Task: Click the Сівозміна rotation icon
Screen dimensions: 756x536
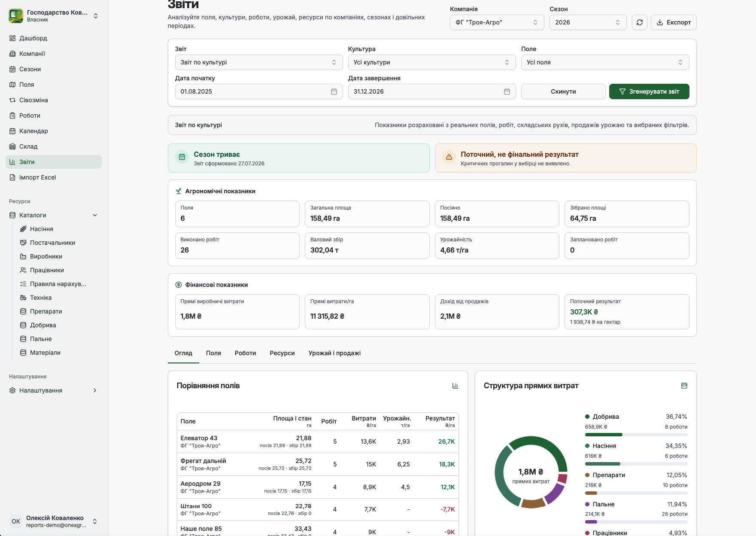Action: coord(12,100)
